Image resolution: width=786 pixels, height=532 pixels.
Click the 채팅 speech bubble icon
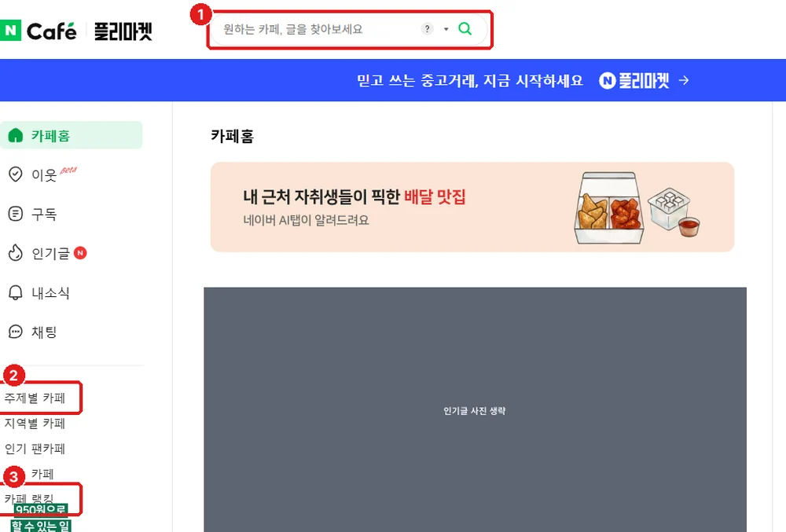pos(16,332)
